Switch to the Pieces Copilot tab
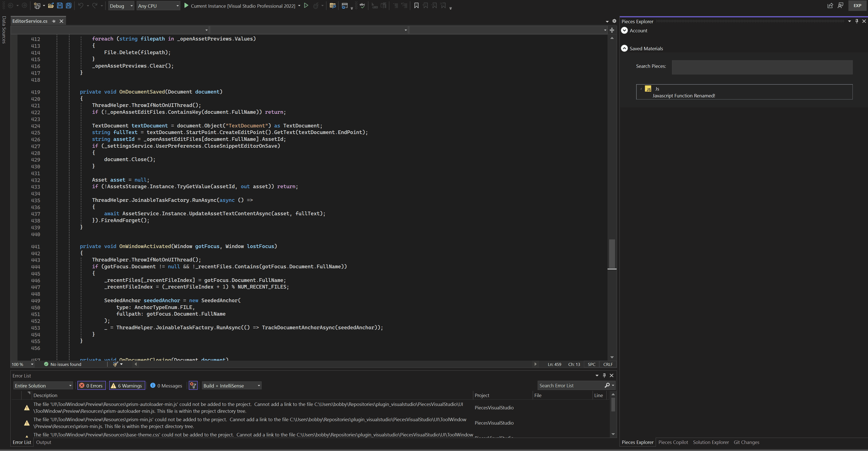Image resolution: width=868 pixels, height=451 pixels. point(673,442)
